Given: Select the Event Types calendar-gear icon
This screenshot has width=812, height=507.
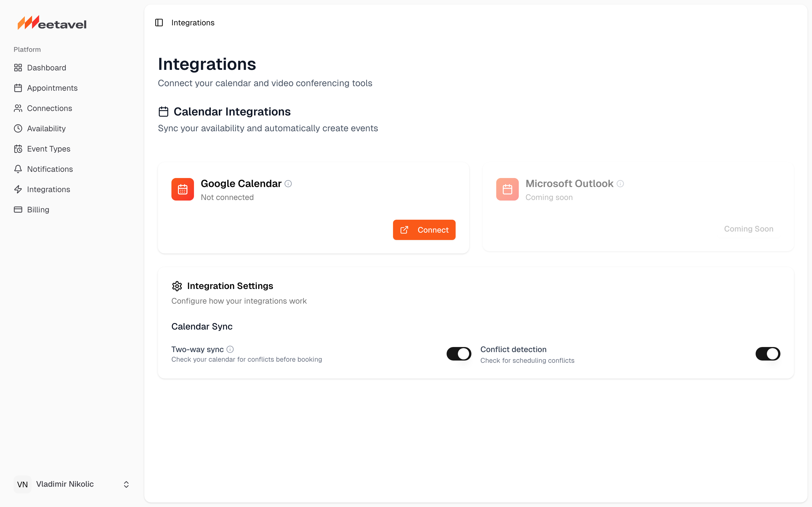Looking at the screenshot, I should (x=18, y=148).
